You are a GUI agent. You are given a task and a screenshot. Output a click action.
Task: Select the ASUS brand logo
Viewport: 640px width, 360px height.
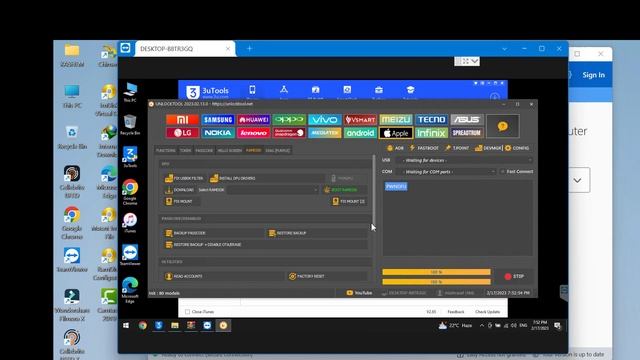tap(467, 120)
